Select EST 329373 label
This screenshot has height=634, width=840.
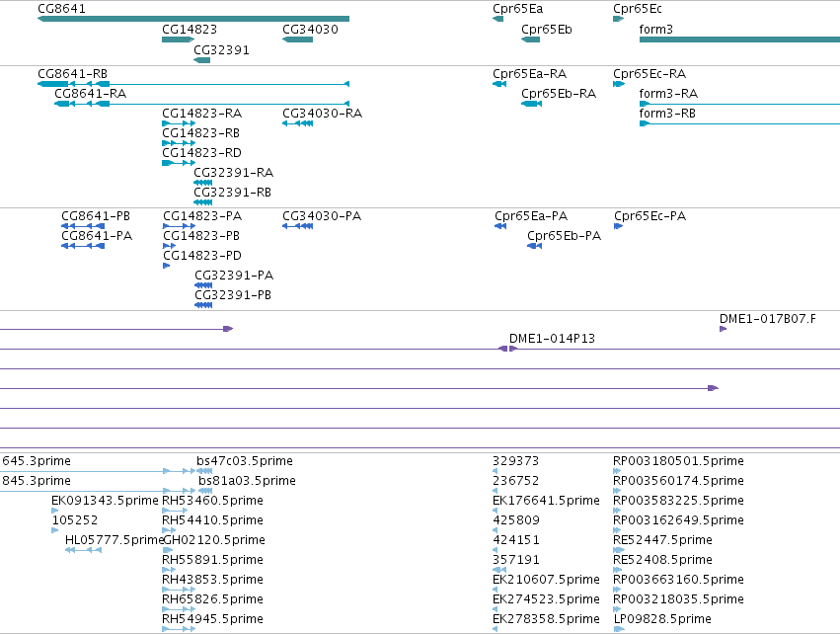(516, 461)
